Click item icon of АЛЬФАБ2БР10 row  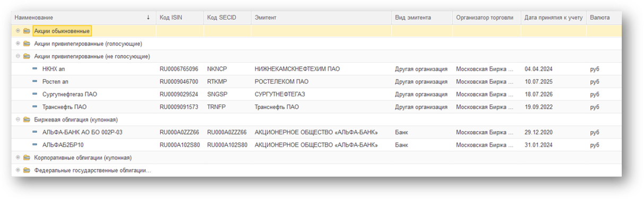tap(35, 145)
